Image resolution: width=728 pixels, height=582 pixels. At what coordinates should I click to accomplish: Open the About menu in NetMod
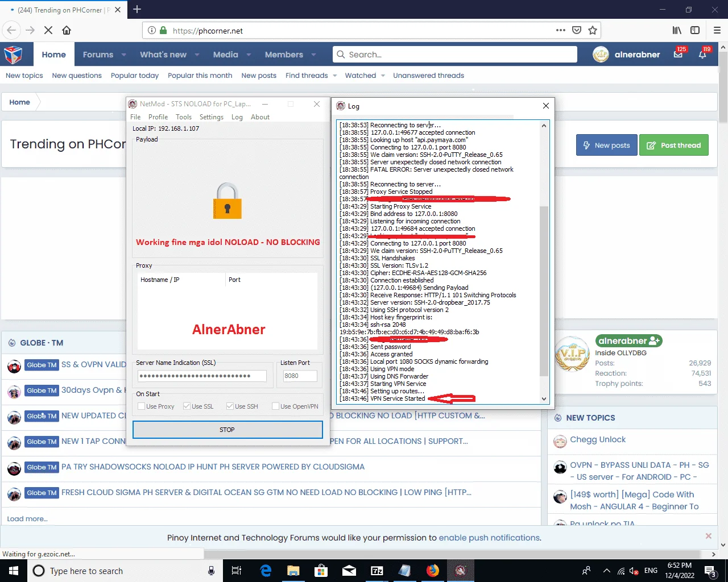[x=260, y=117]
